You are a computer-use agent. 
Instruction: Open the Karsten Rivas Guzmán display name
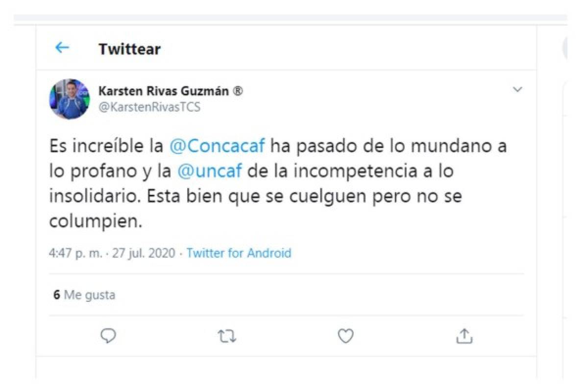pos(165,91)
